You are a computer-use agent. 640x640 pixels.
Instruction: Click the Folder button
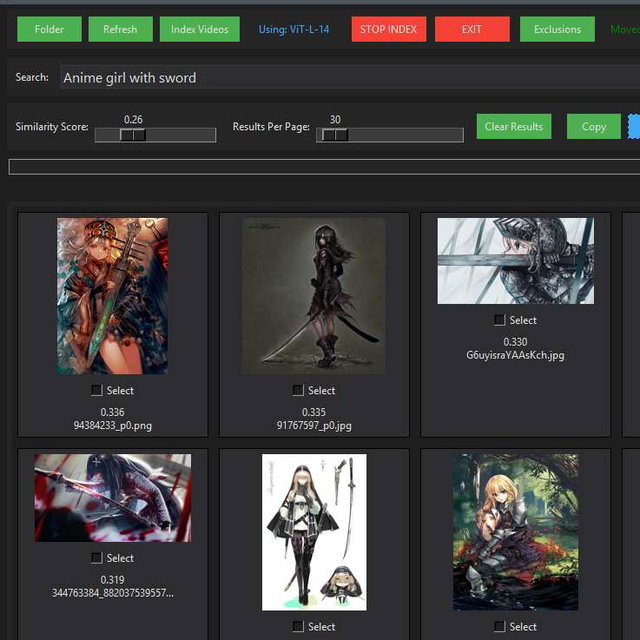49,29
